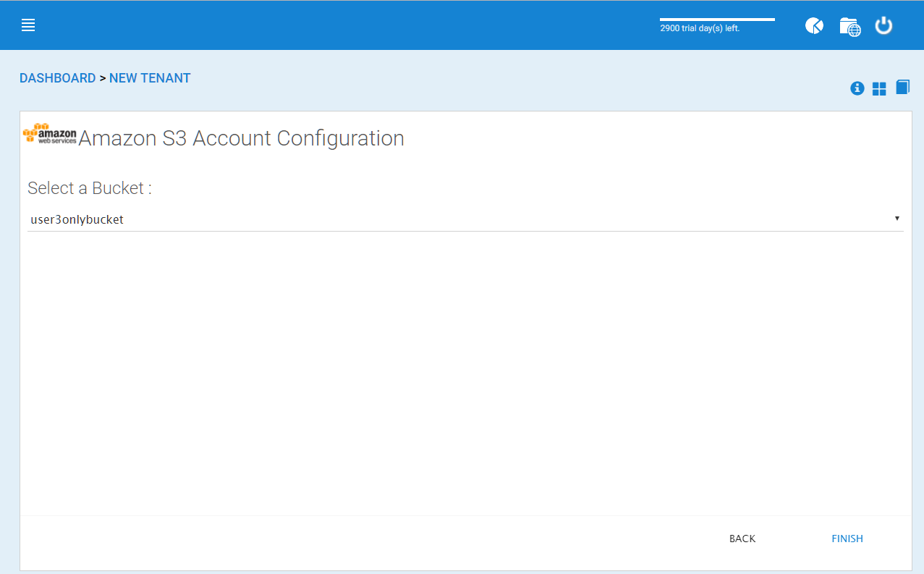Click the FINISH button
This screenshot has height=574, width=924.
(x=847, y=539)
